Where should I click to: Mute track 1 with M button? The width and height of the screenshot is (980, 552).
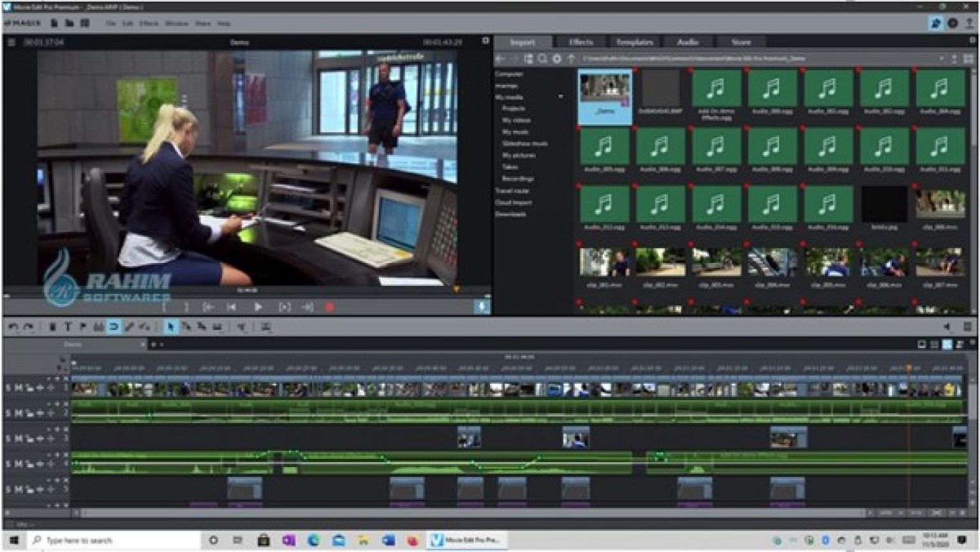coord(19,387)
